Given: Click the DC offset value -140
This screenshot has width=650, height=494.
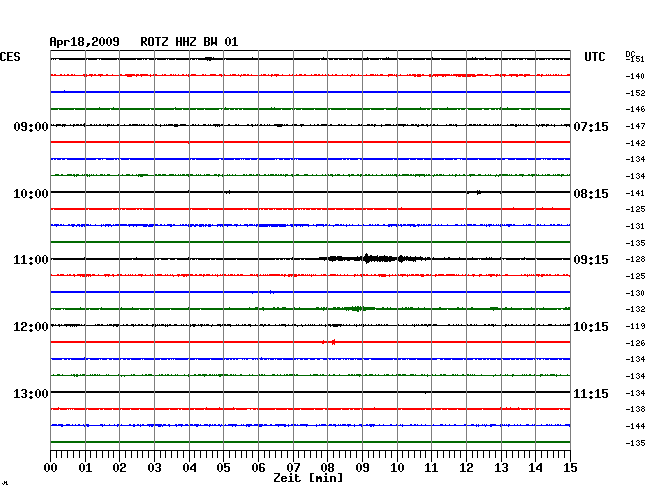Looking at the screenshot, I should (635, 76).
